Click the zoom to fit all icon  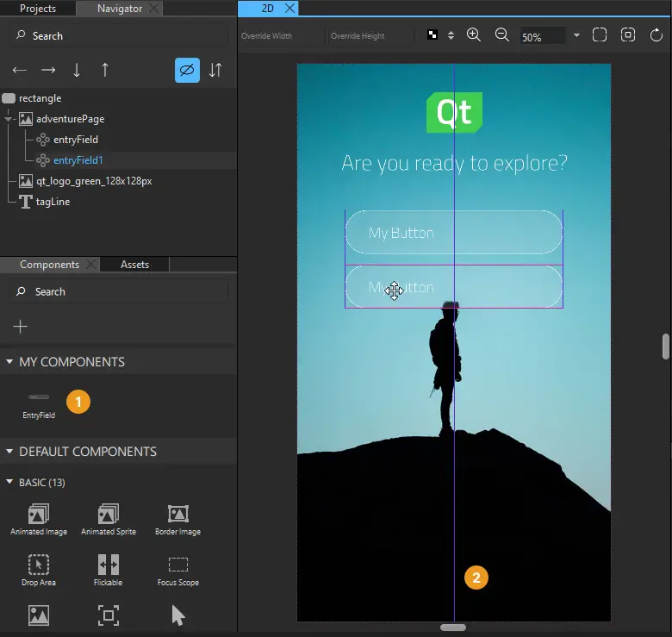pyautogui.click(x=600, y=35)
